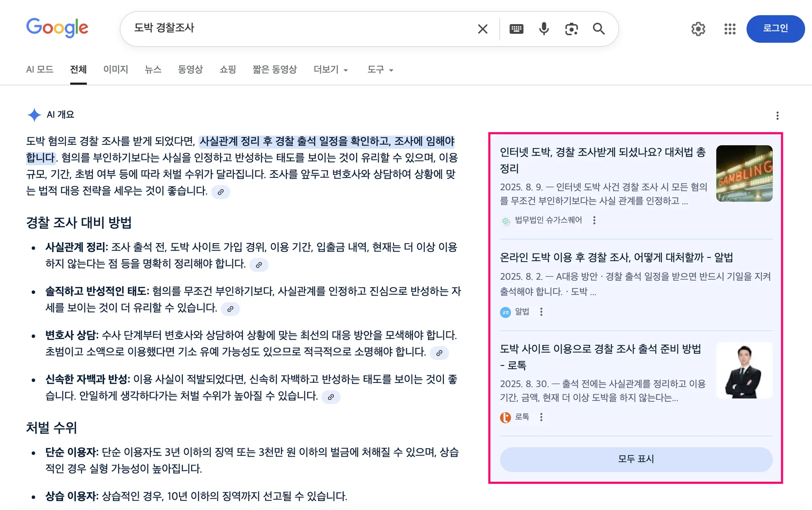Viewport: 812px width, 510px height.
Task: Click into the search field containing 도박 경찰조사
Action: point(296,28)
